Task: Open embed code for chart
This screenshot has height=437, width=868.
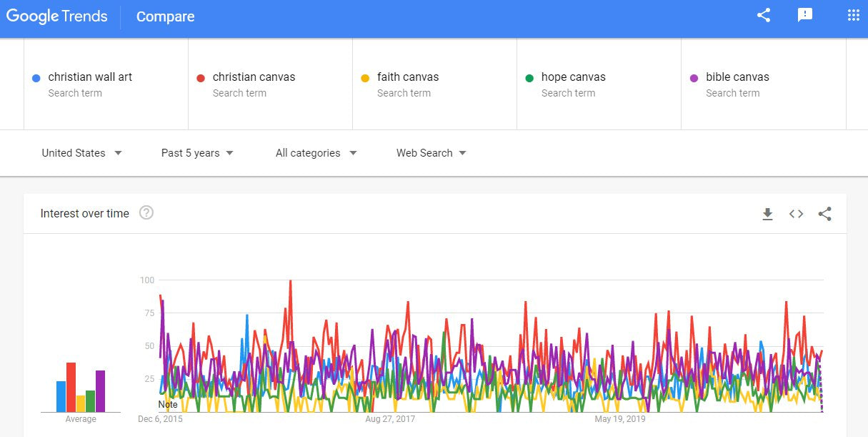Action: click(796, 214)
